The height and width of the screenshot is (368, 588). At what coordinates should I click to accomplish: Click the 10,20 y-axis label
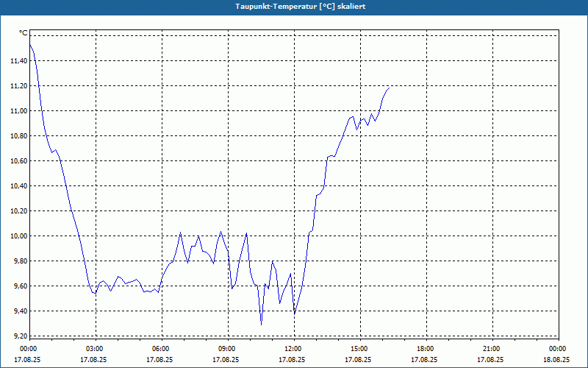point(19,211)
